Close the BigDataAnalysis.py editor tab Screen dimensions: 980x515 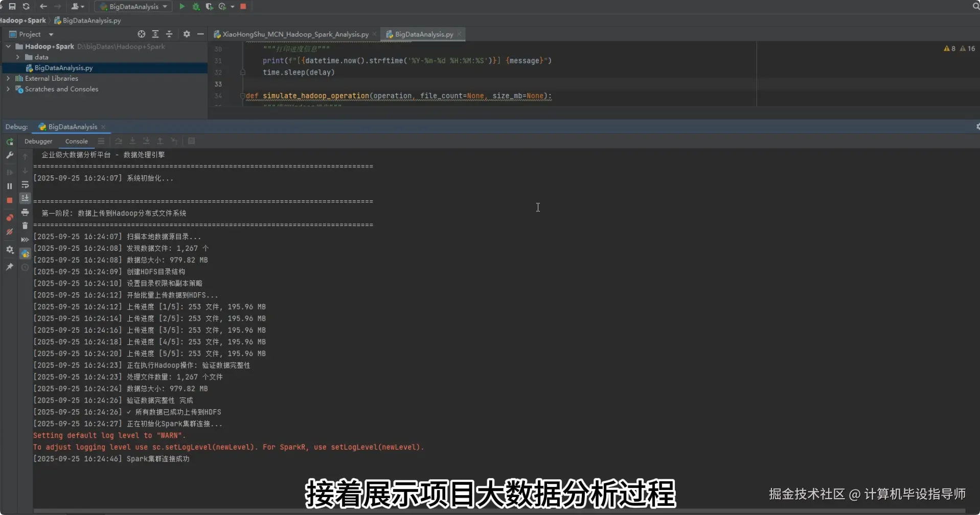pos(459,34)
